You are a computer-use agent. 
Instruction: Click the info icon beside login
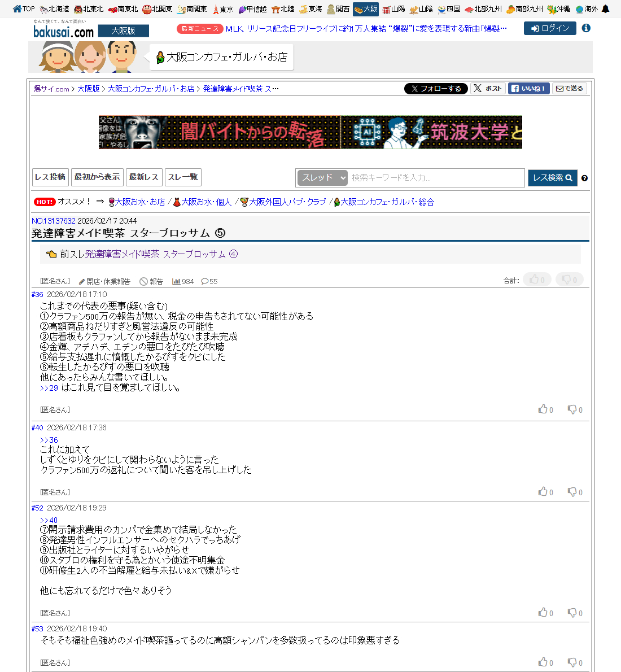click(x=586, y=28)
